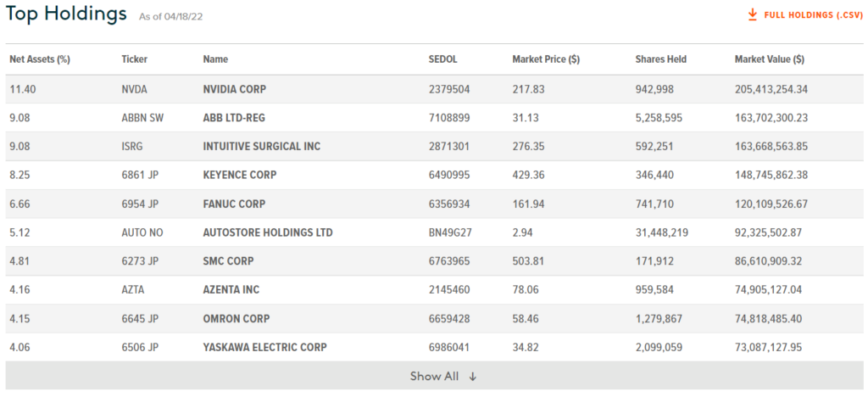The image size is (868, 397).
Task: Click the ISRG ticker cell
Action: click(x=133, y=147)
